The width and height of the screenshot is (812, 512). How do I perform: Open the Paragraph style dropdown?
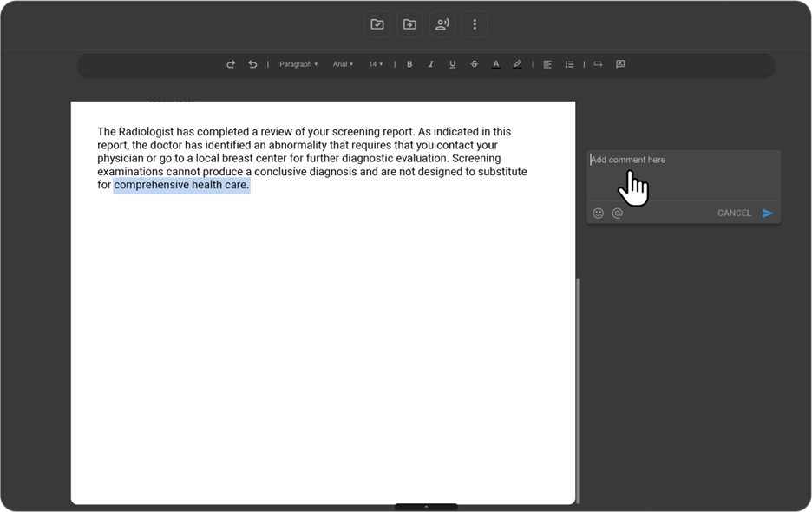pos(298,64)
